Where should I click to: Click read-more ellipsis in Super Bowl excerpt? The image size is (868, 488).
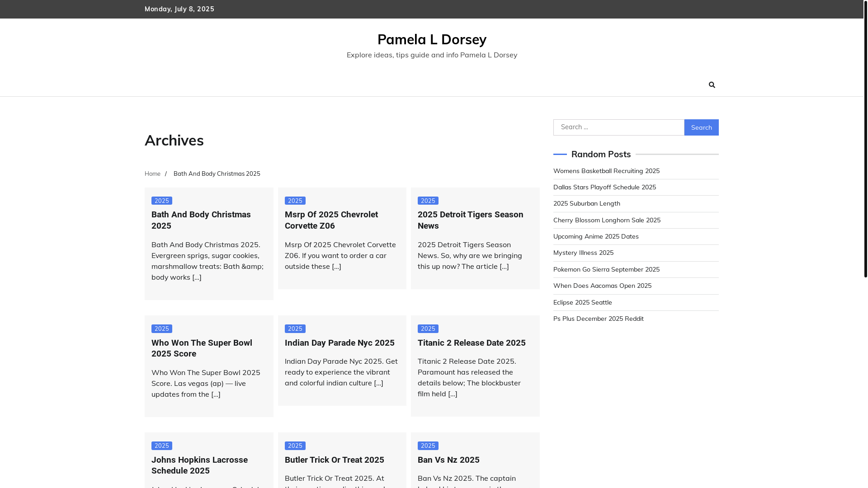coord(216,394)
